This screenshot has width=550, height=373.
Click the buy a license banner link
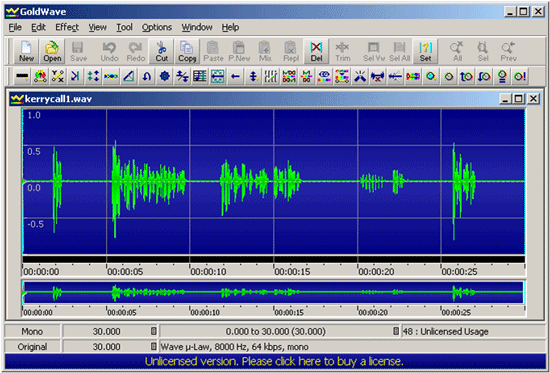274,361
